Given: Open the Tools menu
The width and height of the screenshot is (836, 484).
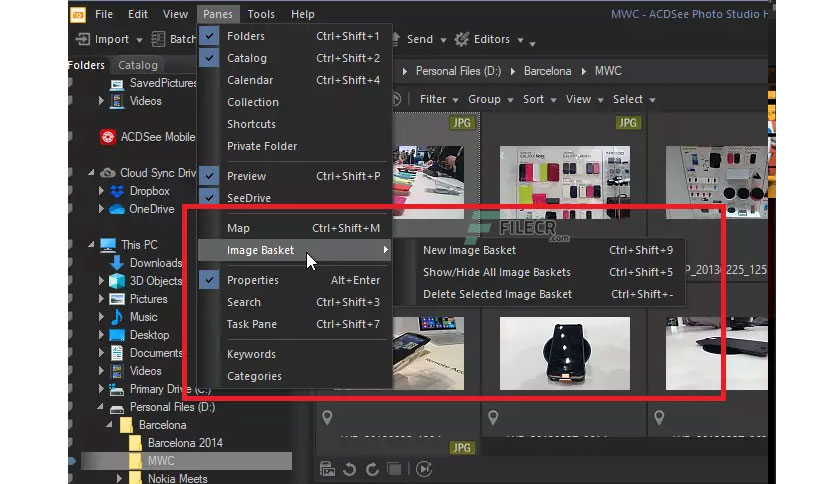Looking at the screenshot, I should click(x=261, y=14).
